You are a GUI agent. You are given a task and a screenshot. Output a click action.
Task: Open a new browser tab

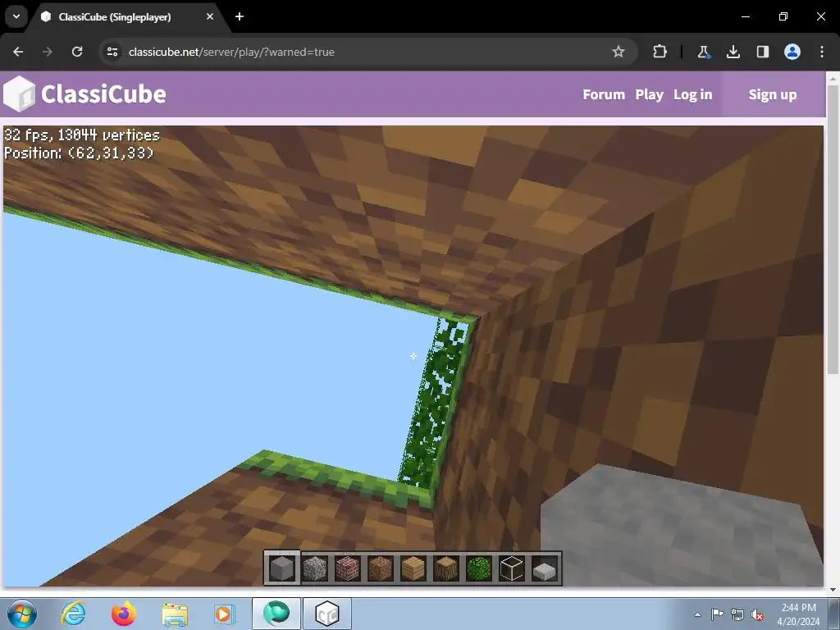(240, 16)
